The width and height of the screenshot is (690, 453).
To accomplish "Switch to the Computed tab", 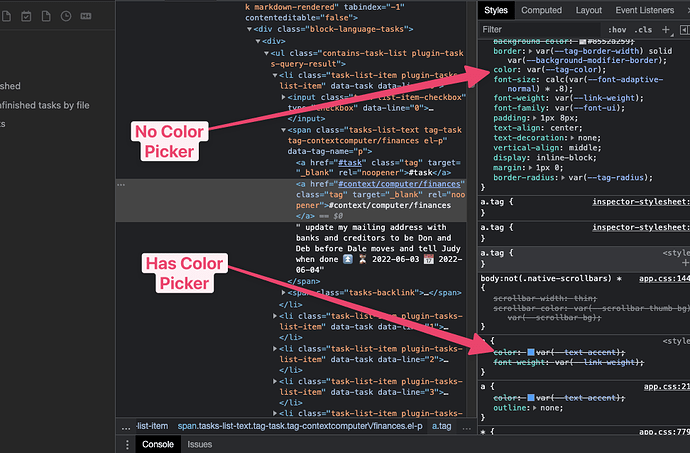I will (x=541, y=10).
